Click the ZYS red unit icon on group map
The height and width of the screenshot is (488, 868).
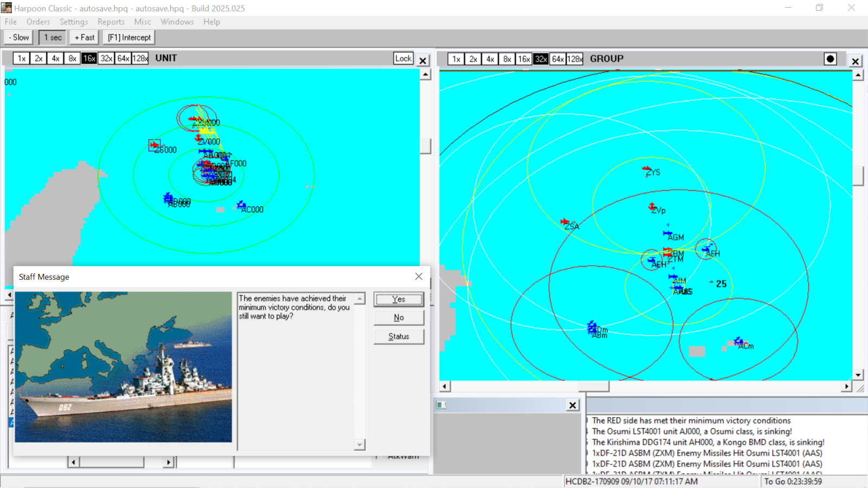(x=646, y=170)
